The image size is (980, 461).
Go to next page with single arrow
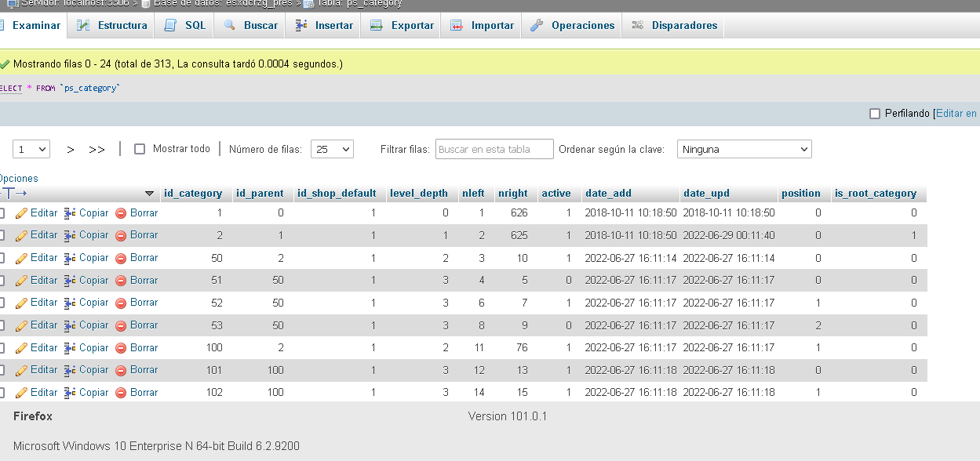coord(71,149)
